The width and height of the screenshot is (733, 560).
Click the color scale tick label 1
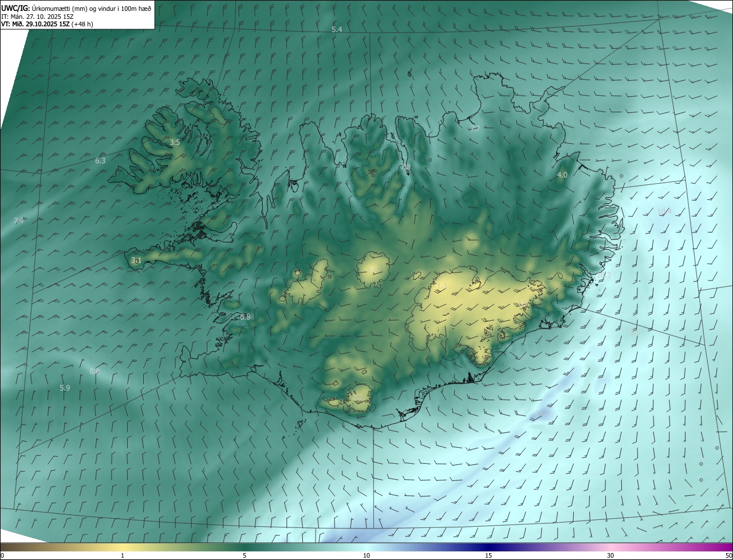click(123, 555)
